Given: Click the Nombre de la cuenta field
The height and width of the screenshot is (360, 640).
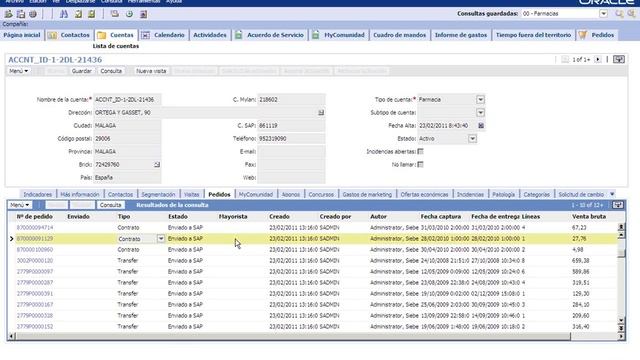Looking at the screenshot, I should pyautogui.click(x=127, y=100).
